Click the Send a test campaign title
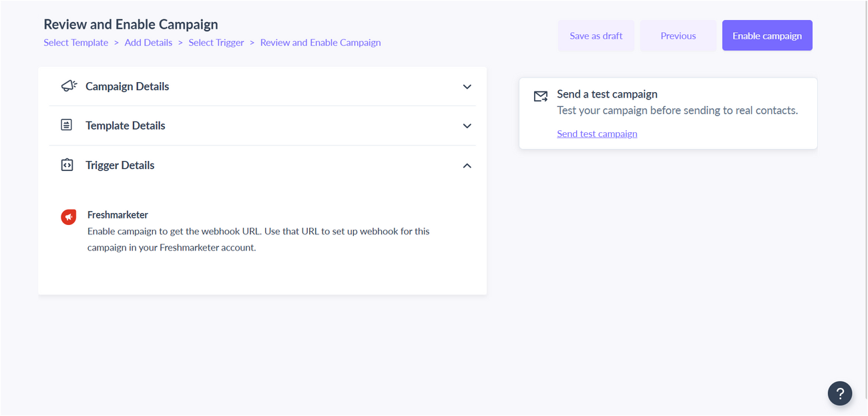This screenshot has width=868, height=416. coord(607,94)
